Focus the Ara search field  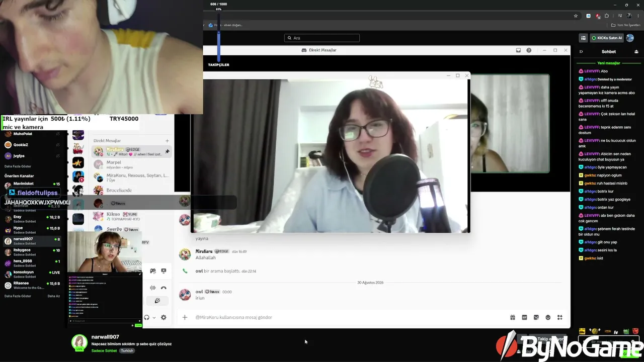tap(322, 38)
